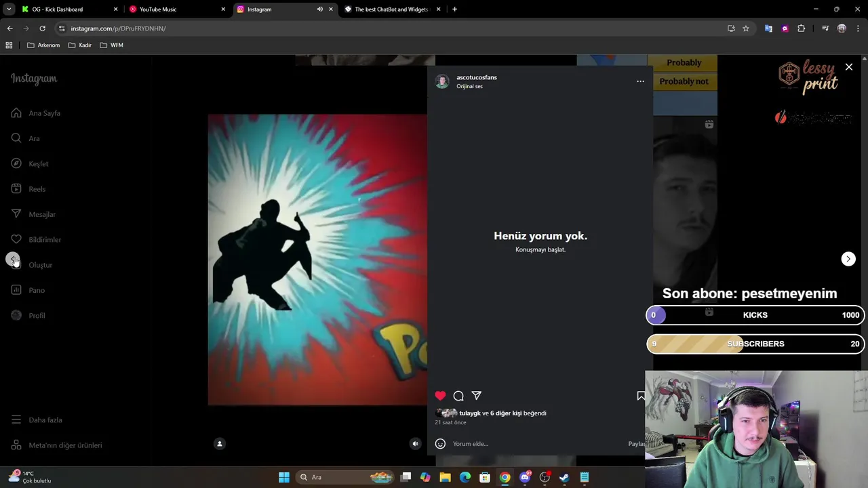Open Chrome profile avatar
The width and height of the screenshot is (868, 488).
842,28
